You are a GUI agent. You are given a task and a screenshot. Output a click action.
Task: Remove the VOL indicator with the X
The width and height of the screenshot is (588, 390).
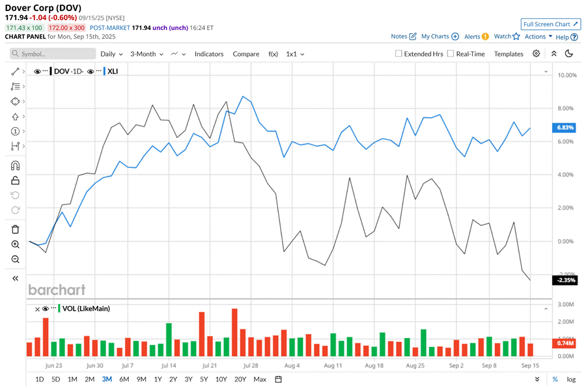point(37,309)
